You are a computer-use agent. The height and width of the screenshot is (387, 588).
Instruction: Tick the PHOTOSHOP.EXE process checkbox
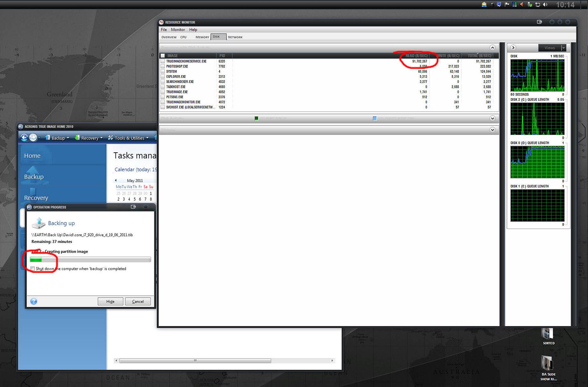coord(163,66)
